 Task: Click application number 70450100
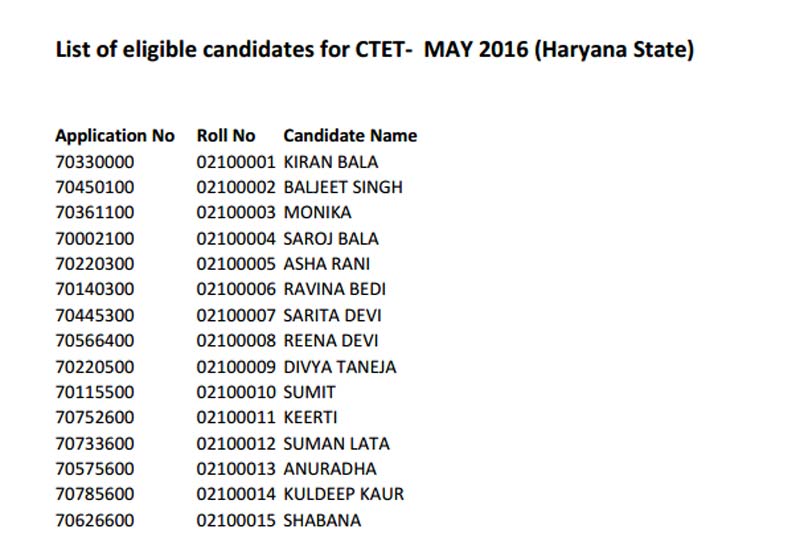[95, 187]
